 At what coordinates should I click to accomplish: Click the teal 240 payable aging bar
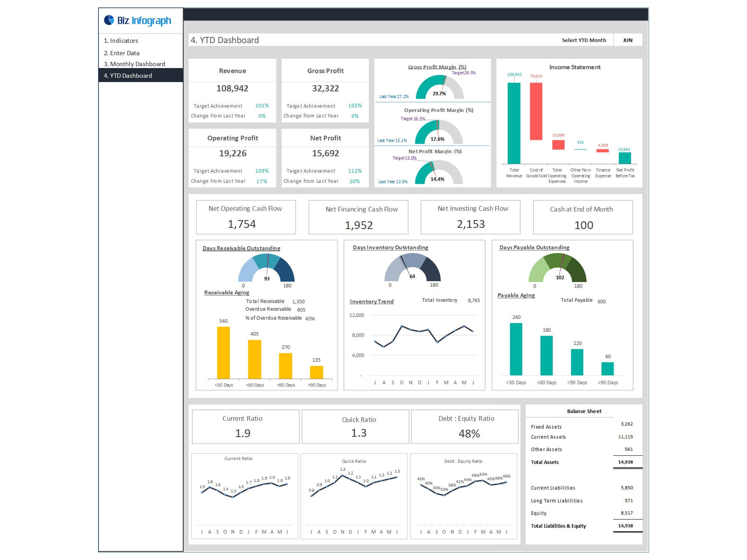(516, 349)
